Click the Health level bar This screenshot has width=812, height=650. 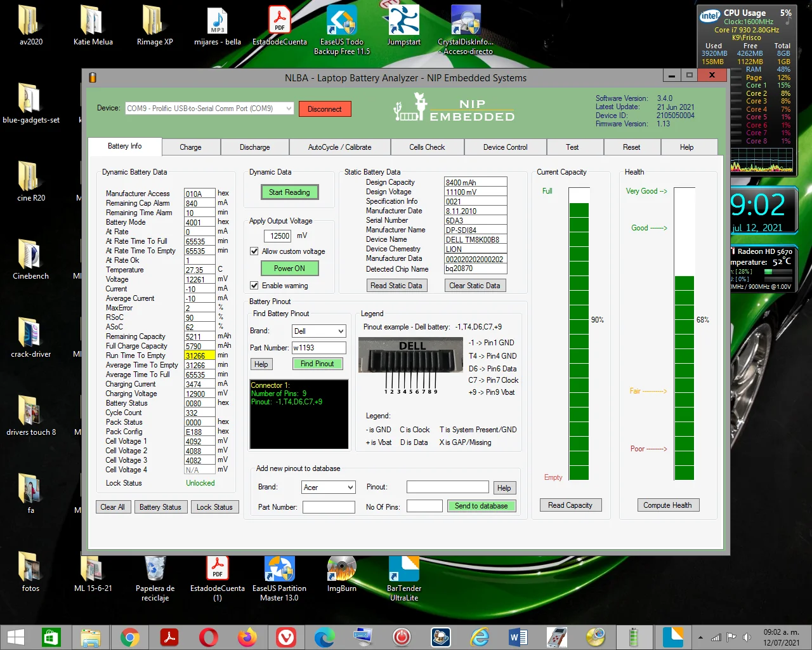[x=684, y=334]
